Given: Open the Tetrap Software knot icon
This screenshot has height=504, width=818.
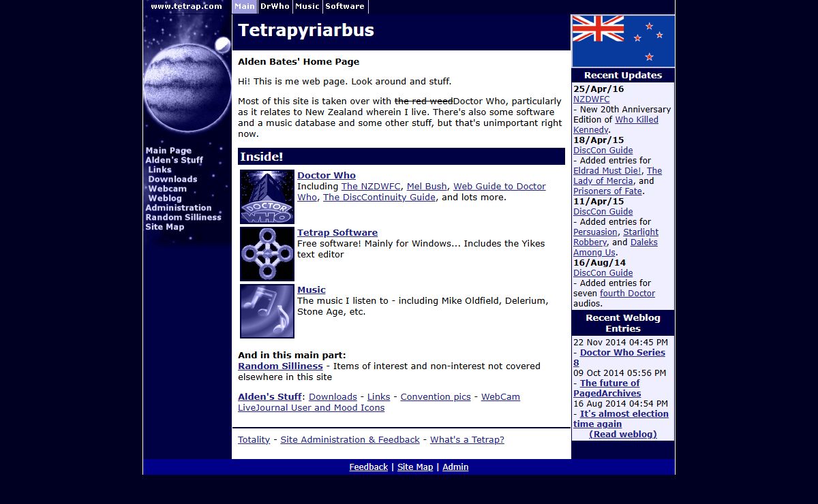Looking at the screenshot, I should [x=267, y=254].
